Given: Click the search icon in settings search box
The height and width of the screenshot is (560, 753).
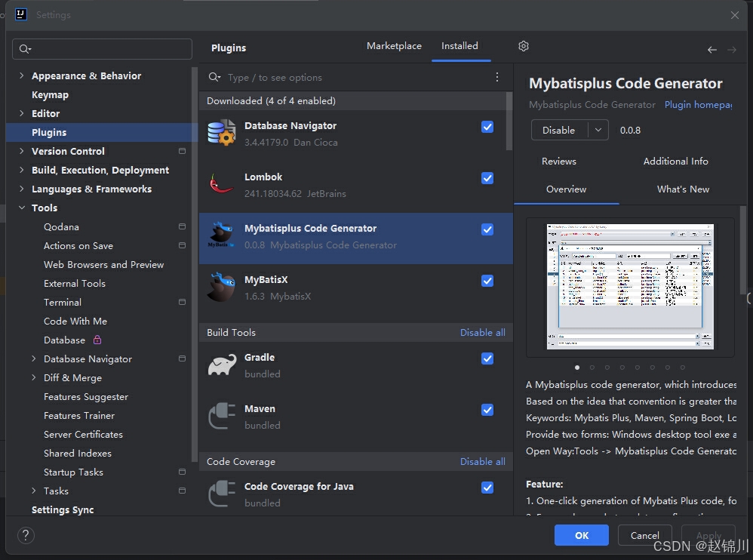Looking at the screenshot, I should coord(25,49).
